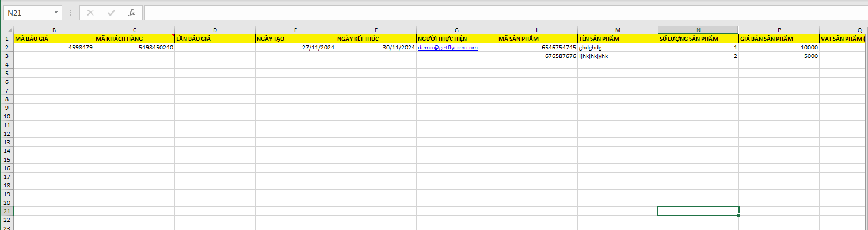Viewport: 868px width, 230px height.
Task: Expand the Name Box dropdown arrow
Action: coord(55,12)
